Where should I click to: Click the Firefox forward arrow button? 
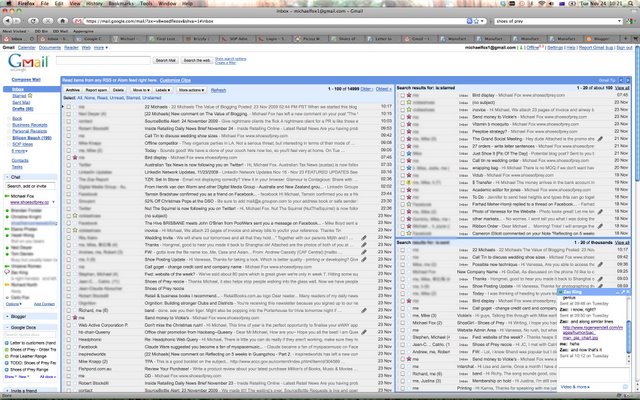pos(17,21)
